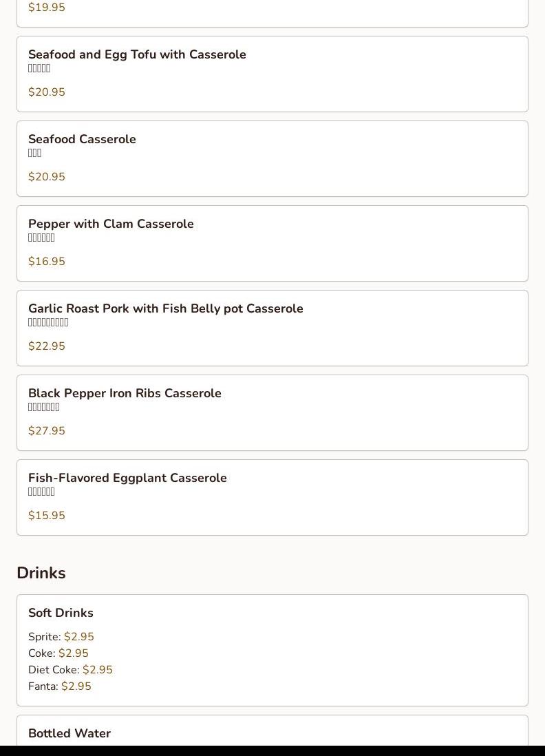Open the Fish-Flavored Eggplant Casserole item
The image size is (545, 756).
click(x=127, y=479)
